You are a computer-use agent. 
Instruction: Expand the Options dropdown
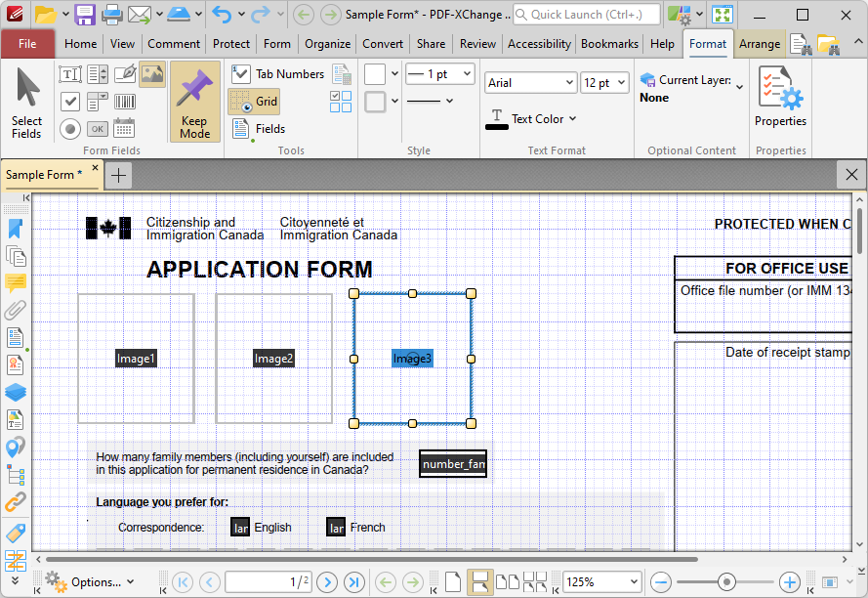[x=130, y=582]
